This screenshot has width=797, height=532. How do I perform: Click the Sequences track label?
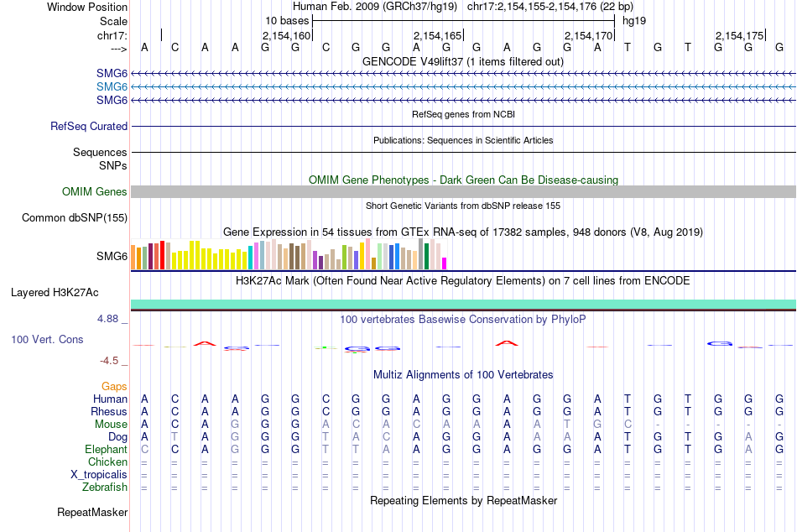pyautogui.click(x=100, y=152)
